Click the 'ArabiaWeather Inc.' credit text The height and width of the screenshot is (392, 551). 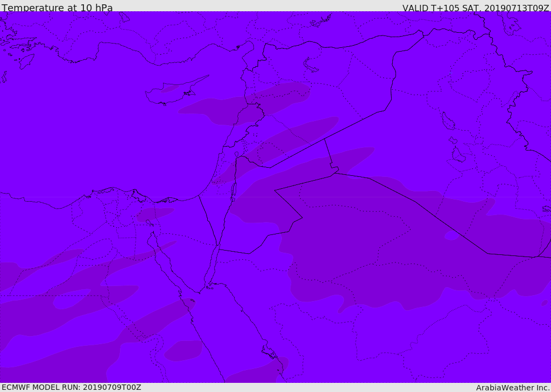pos(512,388)
